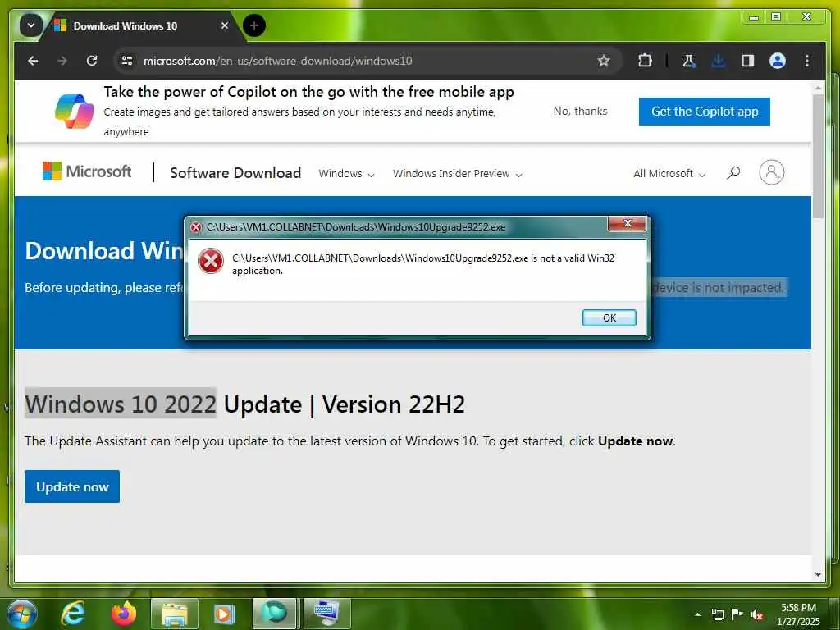Close the Download Windows 10 tab
Image resolution: width=840 pixels, height=630 pixels.
click(225, 25)
